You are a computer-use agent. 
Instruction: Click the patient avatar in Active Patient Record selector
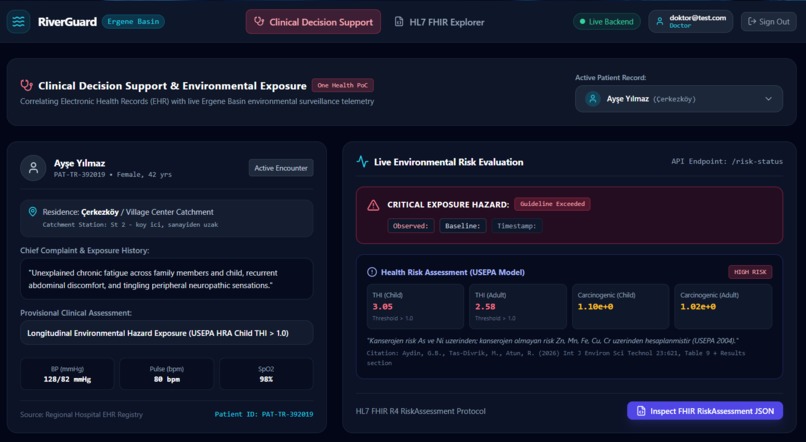[593, 99]
